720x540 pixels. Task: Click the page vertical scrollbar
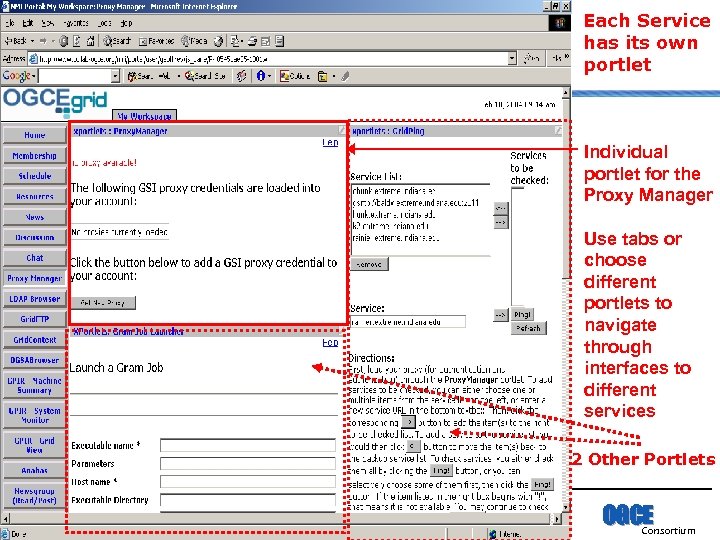566,301
